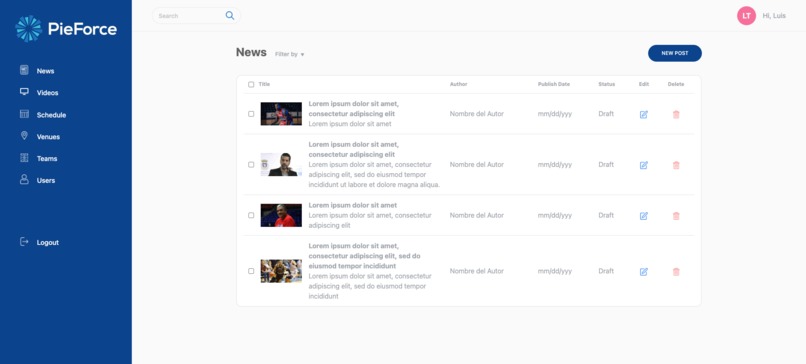Delete the post with suited man thumbnail
The height and width of the screenshot is (364, 806).
[x=676, y=165]
